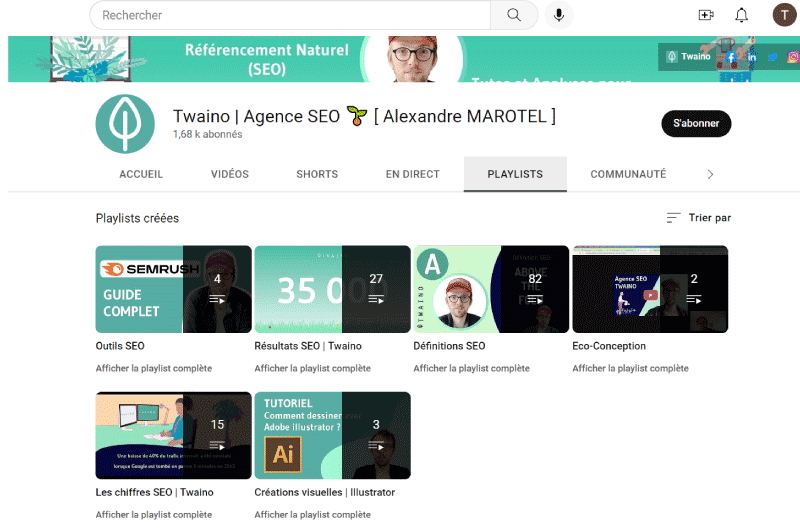Afficher la playlist complète under Créations visuelles

tap(312, 515)
